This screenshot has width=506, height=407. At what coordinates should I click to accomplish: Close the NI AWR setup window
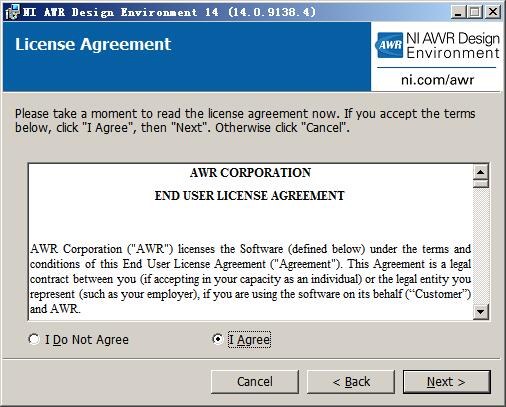(493, 12)
